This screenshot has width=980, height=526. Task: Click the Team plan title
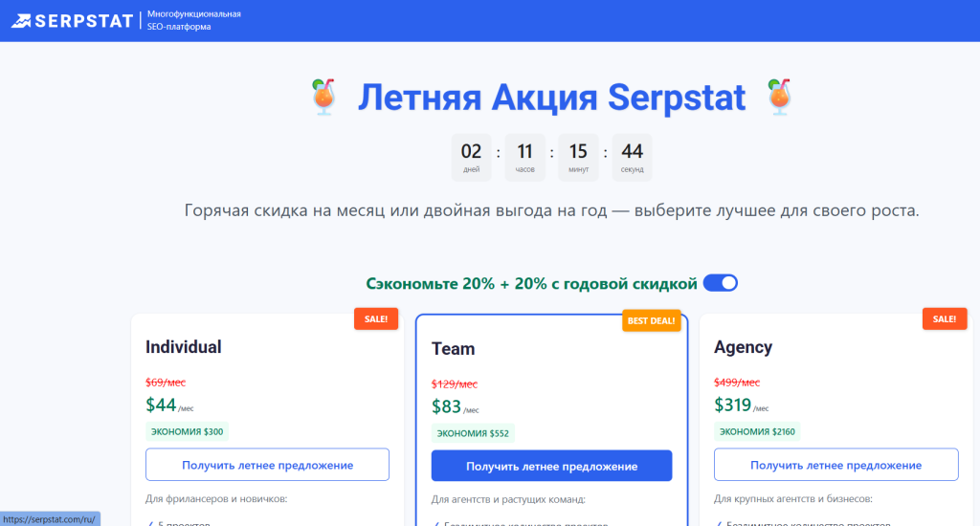tap(453, 348)
